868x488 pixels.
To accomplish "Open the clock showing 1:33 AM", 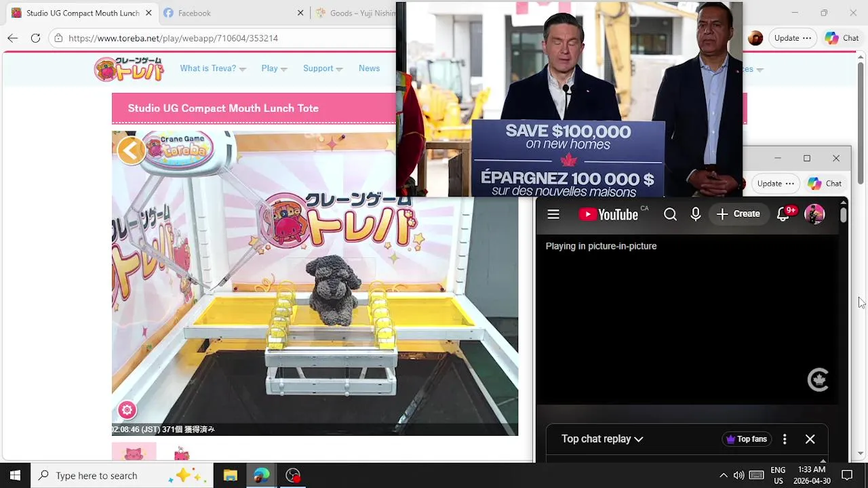I will coord(812,475).
